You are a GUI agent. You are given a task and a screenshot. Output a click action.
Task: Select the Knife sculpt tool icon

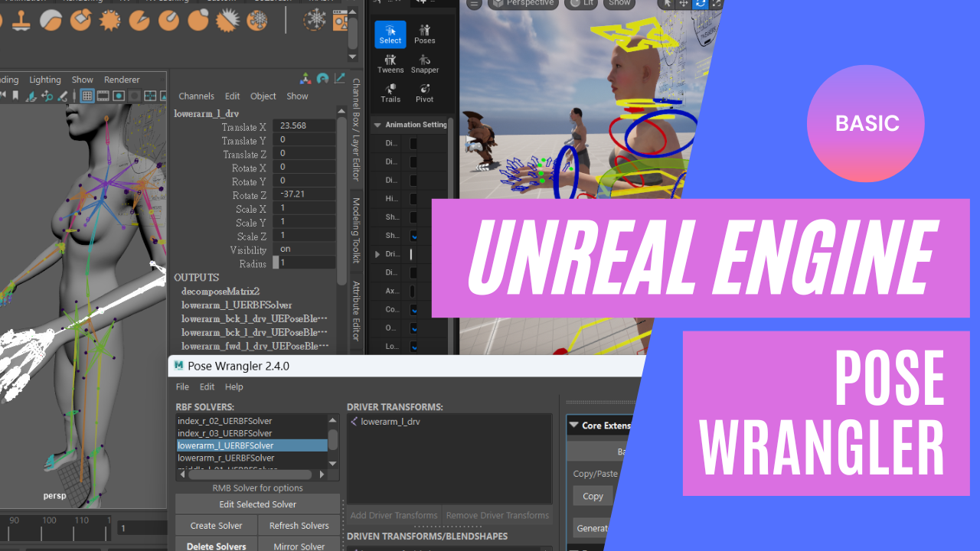click(139, 21)
